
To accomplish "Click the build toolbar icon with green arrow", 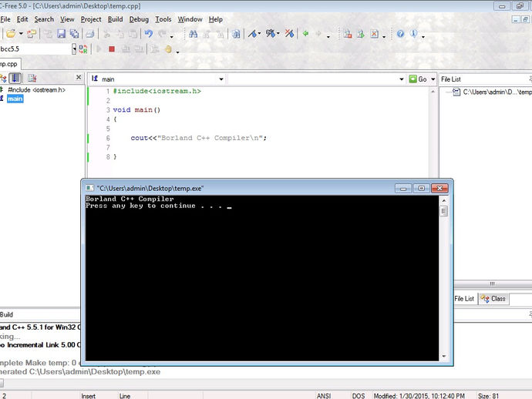I will click(x=361, y=34).
